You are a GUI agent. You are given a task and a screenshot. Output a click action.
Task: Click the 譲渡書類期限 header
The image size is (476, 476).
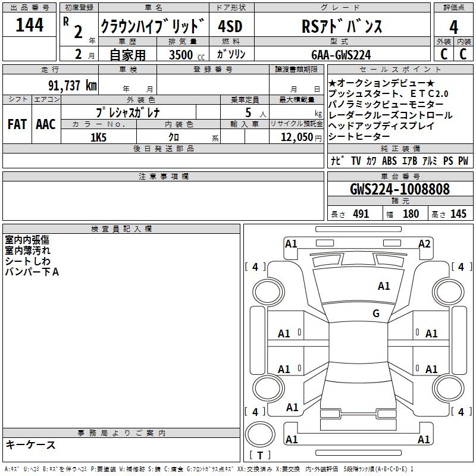click(x=296, y=70)
